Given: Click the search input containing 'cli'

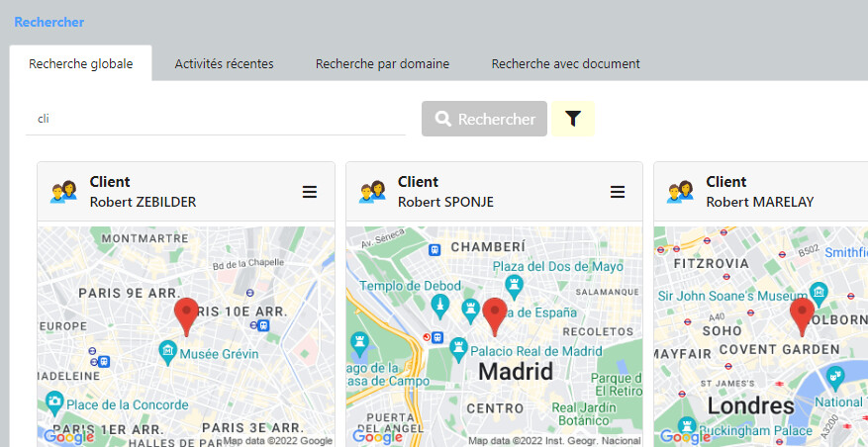Looking at the screenshot, I should pyautogui.click(x=216, y=119).
